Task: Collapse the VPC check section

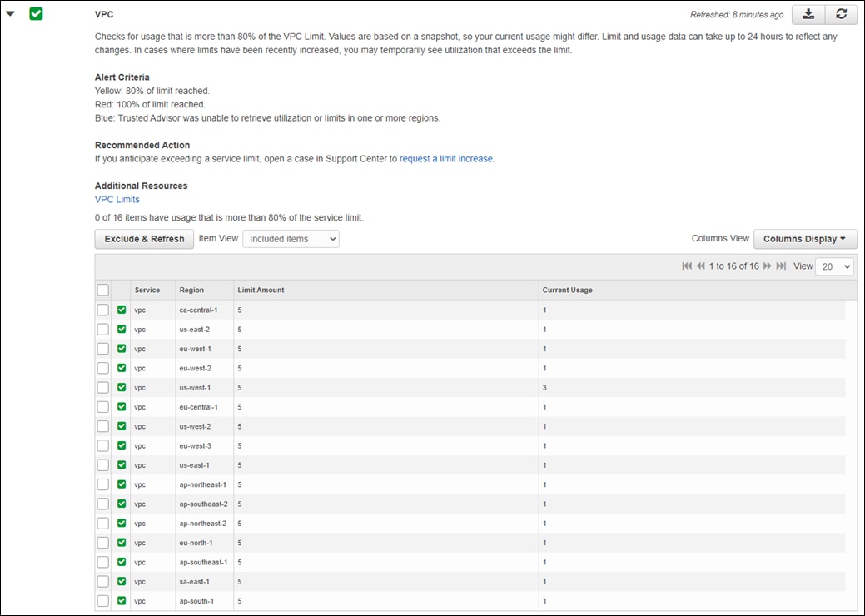Action: (11, 14)
